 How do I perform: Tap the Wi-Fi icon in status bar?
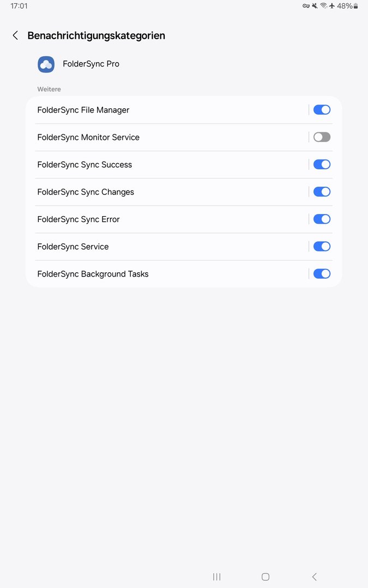click(323, 6)
